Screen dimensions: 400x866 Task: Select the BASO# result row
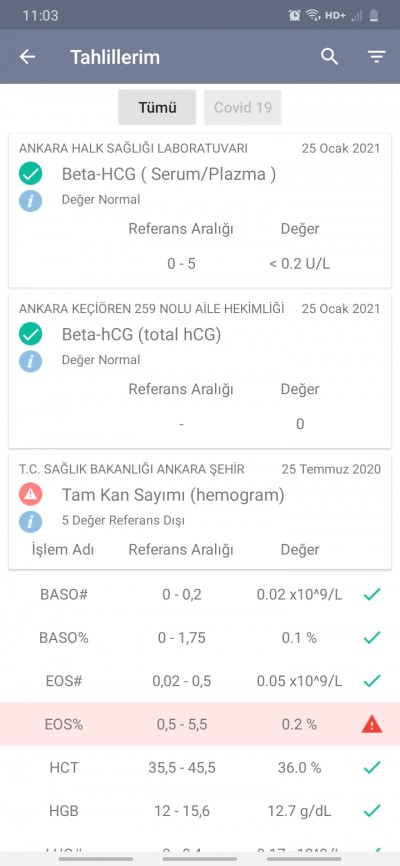pos(200,594)
